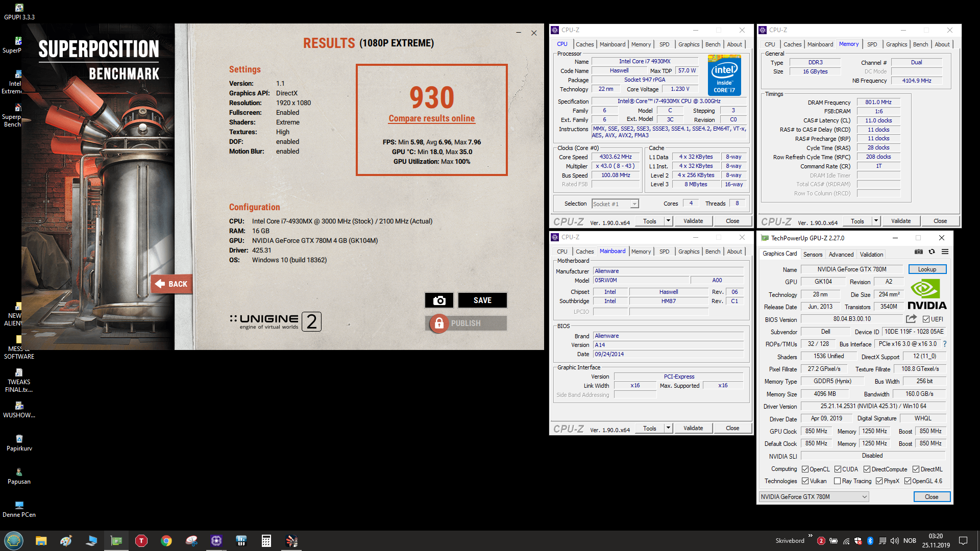Open TWEAKS FINAL text file icon
The height and width of the screenshot is (551, 980).
point(19,381)
